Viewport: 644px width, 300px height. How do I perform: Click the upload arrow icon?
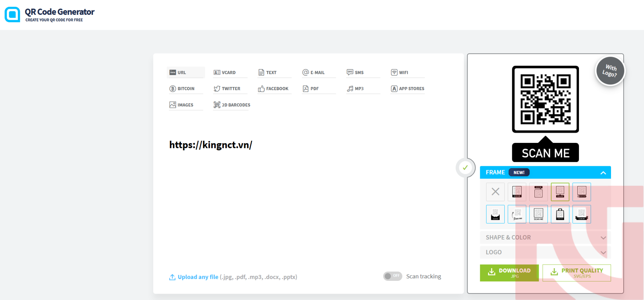(172, 277)
